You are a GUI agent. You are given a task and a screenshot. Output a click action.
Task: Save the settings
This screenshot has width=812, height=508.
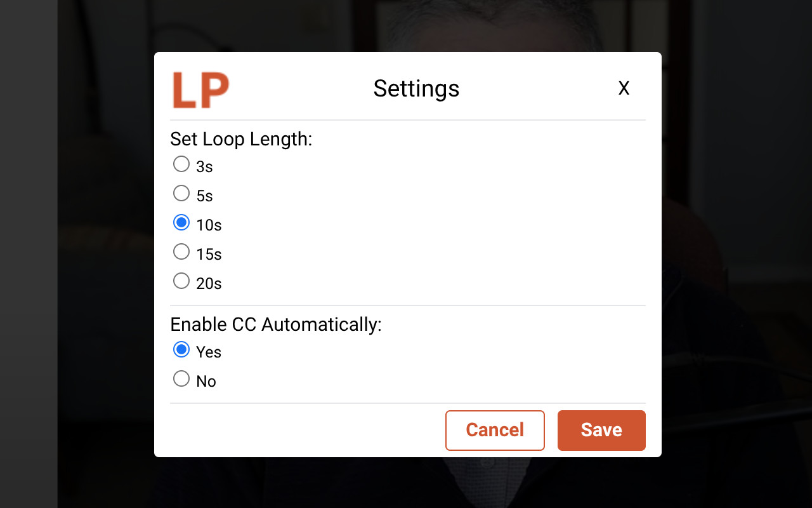(x=601, y=431)
